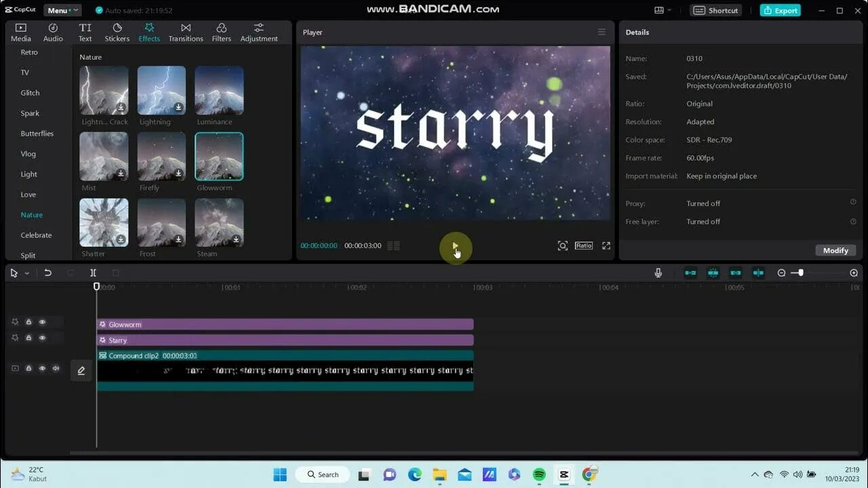
Task: Switch to the Transitions tab
Action: tap(186, 33)
